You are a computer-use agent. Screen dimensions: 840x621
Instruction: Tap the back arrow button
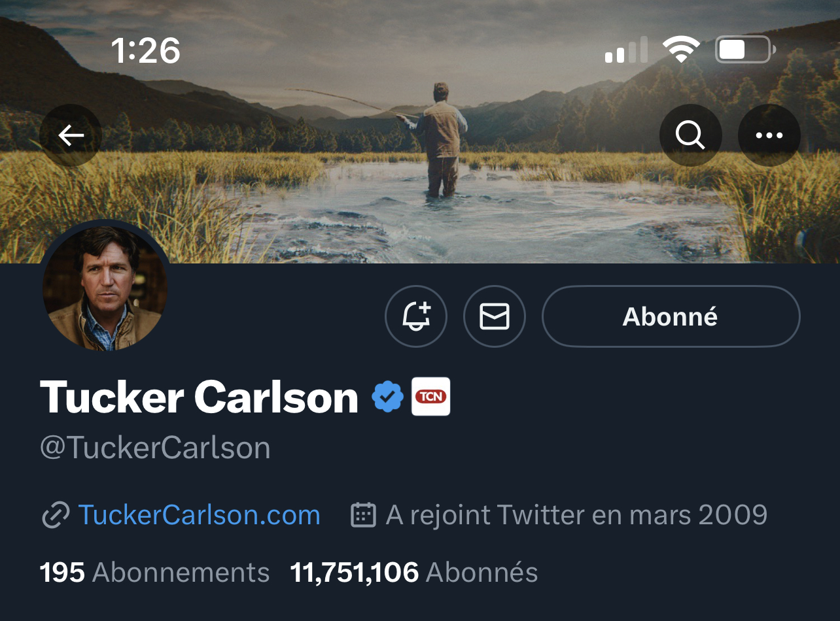[71, 135]
